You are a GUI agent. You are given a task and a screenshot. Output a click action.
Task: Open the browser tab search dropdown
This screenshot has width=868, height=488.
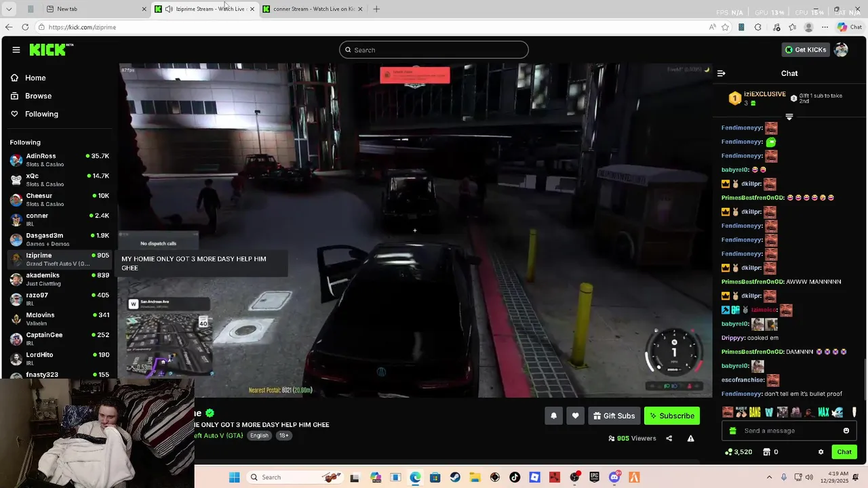click(x=9, y=9)
